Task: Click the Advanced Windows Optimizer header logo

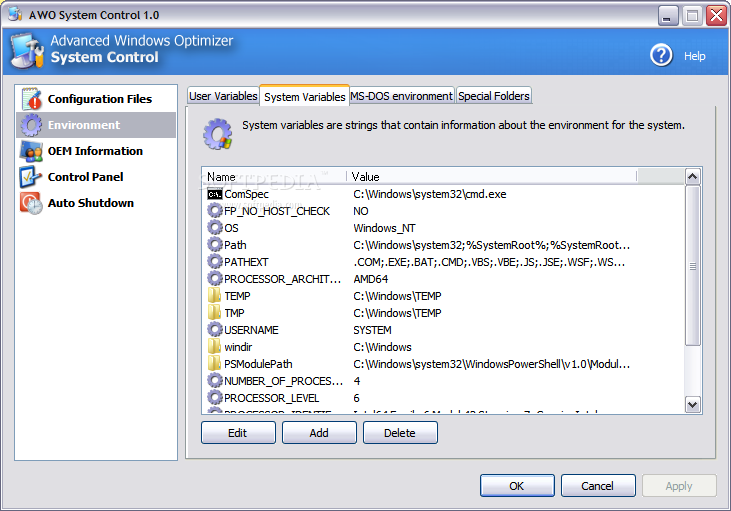Action: 27,51
